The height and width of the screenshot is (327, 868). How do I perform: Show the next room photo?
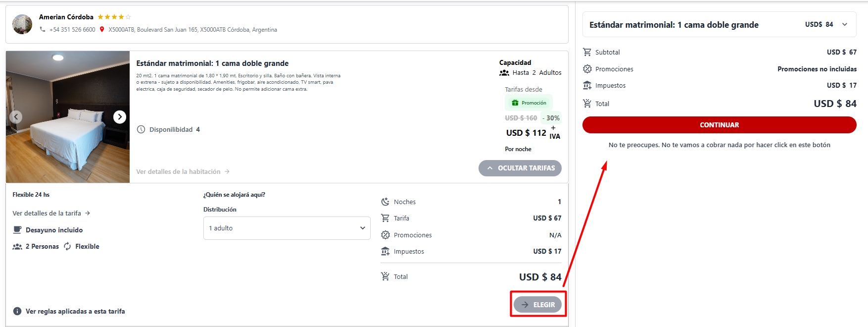(119, 117)
